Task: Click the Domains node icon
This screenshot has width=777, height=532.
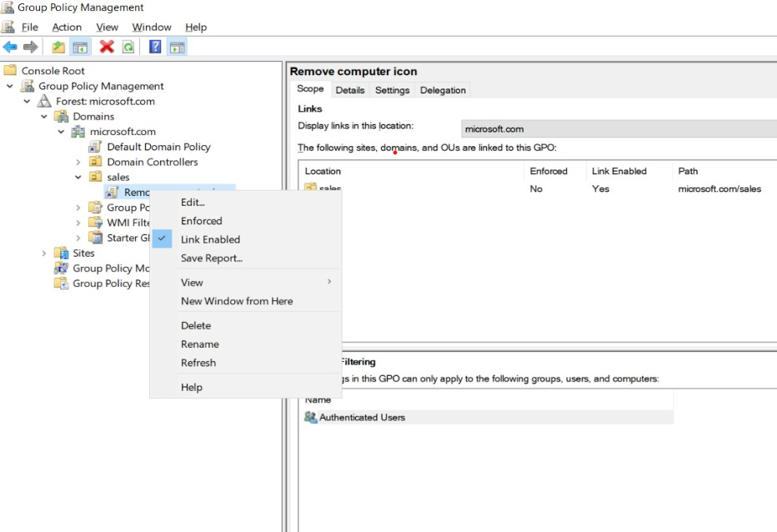Action: 62,117
